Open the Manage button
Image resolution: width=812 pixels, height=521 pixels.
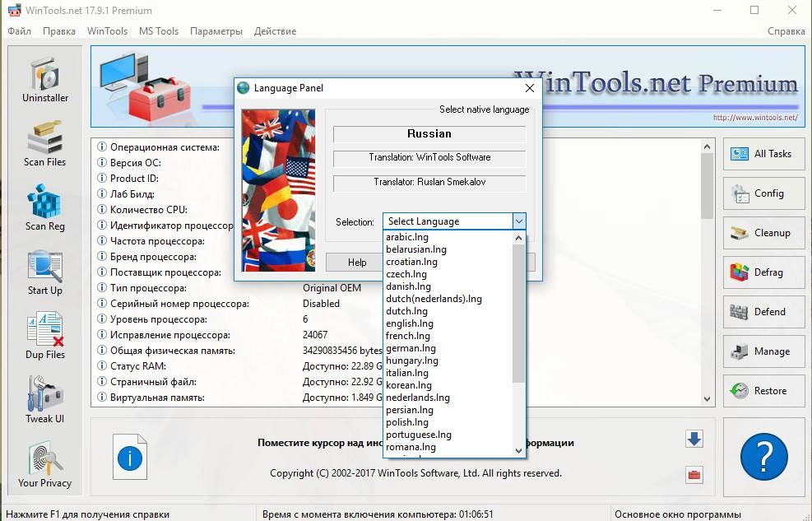pyautogui.click(x=763, y=351)
